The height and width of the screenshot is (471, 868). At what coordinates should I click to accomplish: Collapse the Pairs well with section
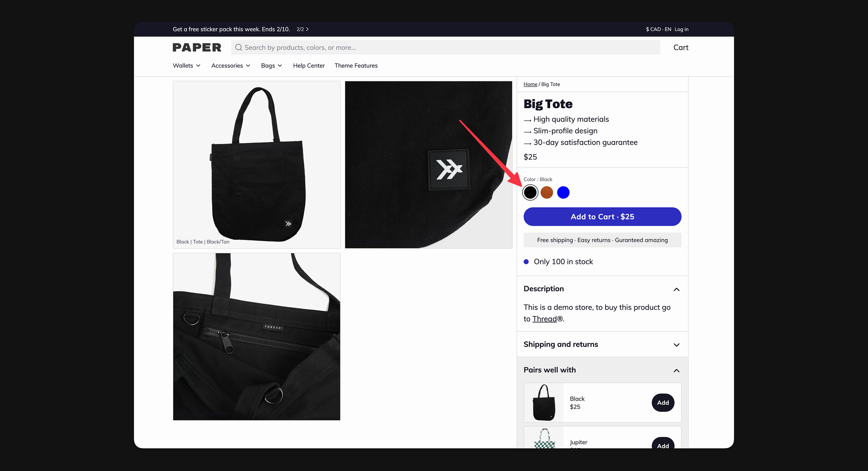676,370
